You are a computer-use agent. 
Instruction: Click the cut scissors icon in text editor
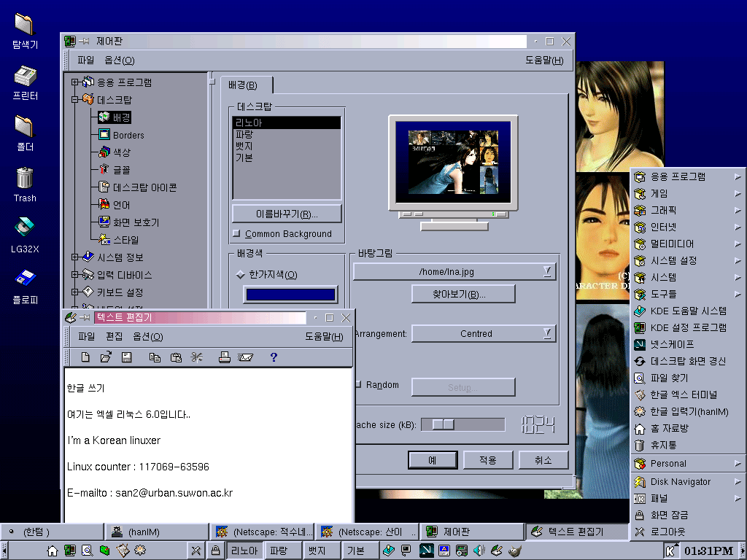[196, 357]
